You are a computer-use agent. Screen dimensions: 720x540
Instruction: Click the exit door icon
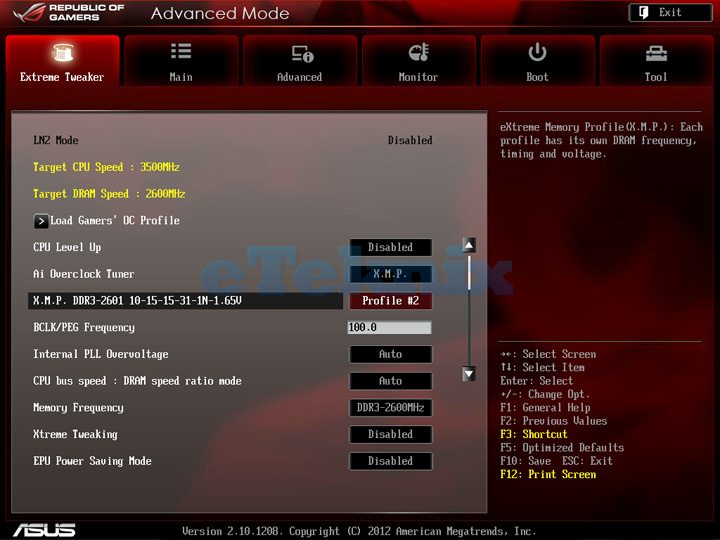click(x=643, y=12)
